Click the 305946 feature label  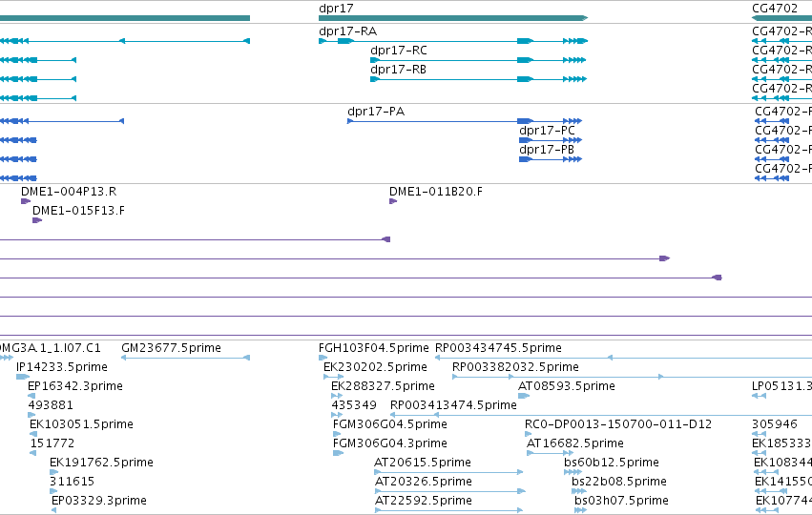(x=775, y=424)
